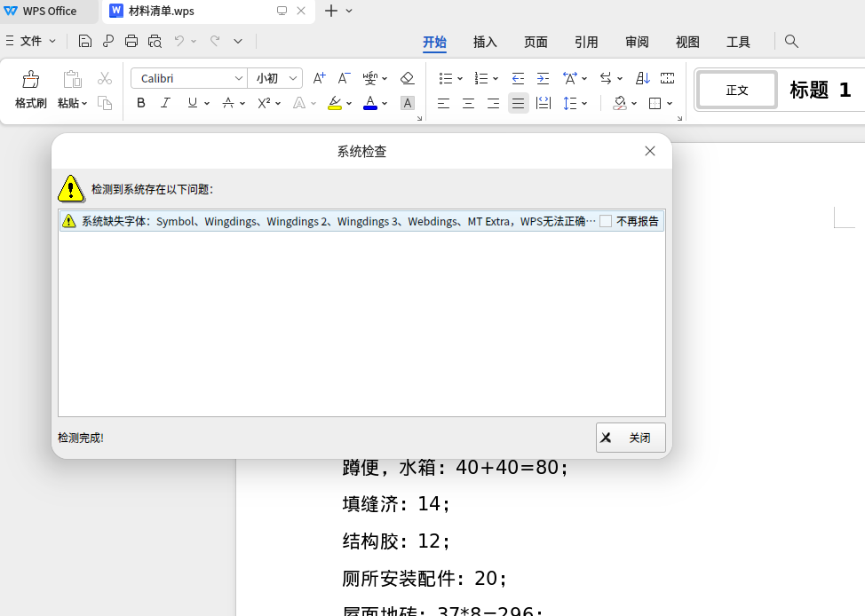Click the Cut scissors icon
Screen dimensions: 865x616
(104, 78)
